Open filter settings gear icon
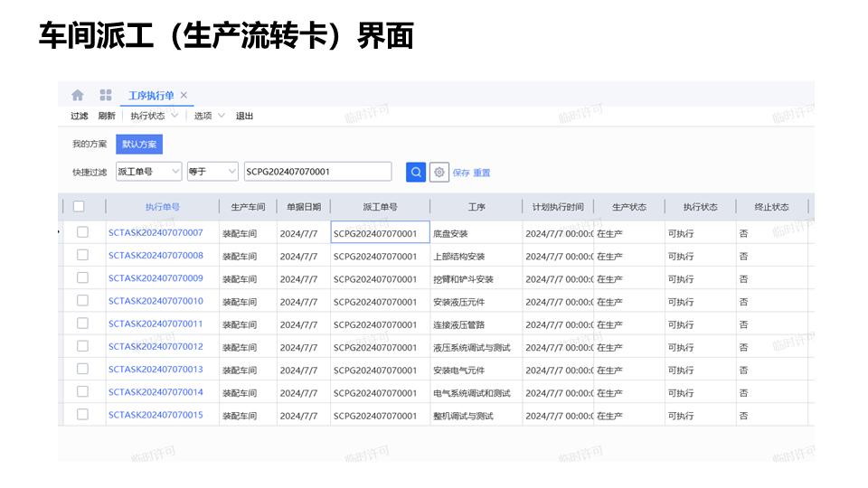Image resolution: width=868 pixels, height=488 pixels. click(x=439, y=172)
